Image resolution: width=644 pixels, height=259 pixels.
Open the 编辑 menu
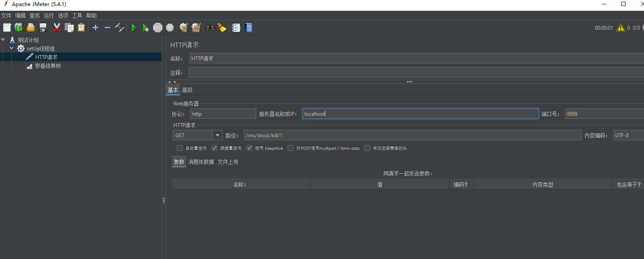(20, 15)
